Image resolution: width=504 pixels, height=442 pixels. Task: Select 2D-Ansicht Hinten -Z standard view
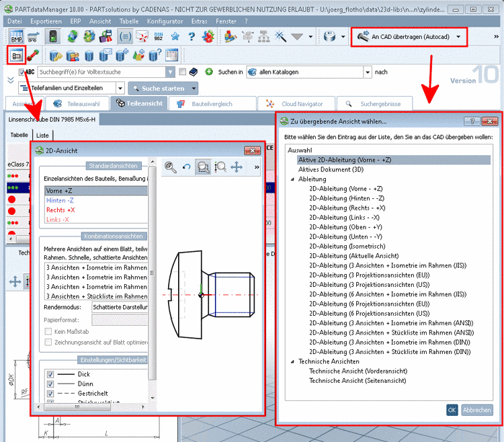pyautogui.click(x=60, y=200)
